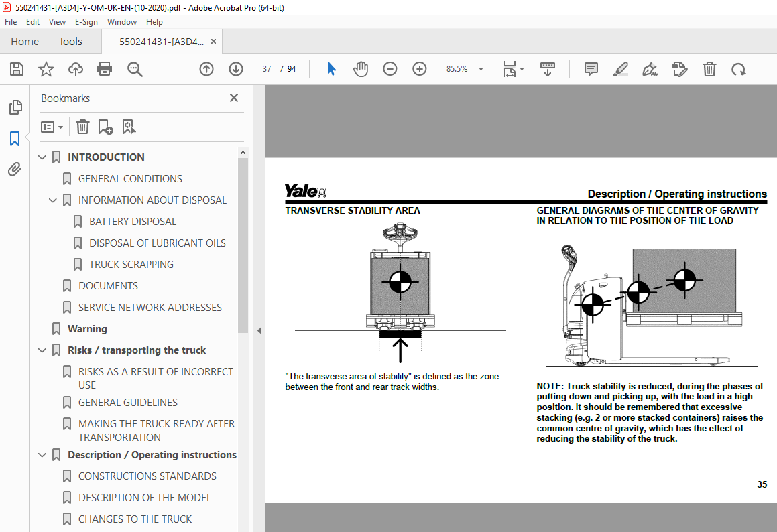Open the Page Thumbnails side panel

(15, 107)
